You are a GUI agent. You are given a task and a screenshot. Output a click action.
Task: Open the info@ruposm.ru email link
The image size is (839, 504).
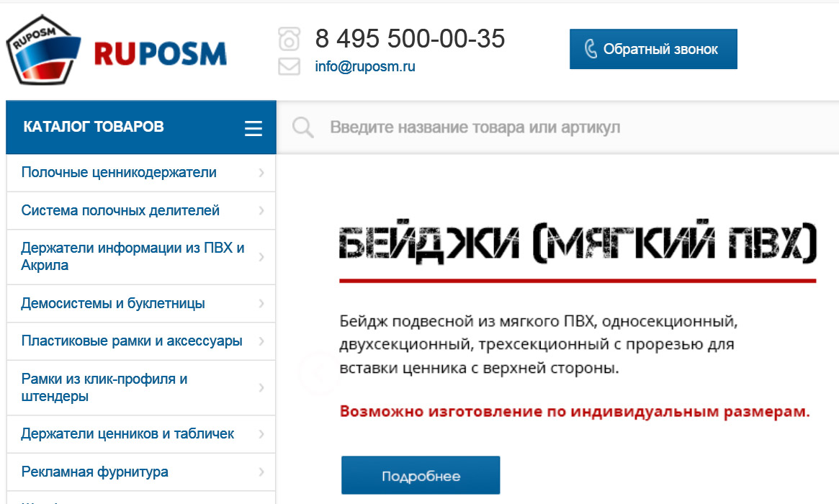click(365, 67)
